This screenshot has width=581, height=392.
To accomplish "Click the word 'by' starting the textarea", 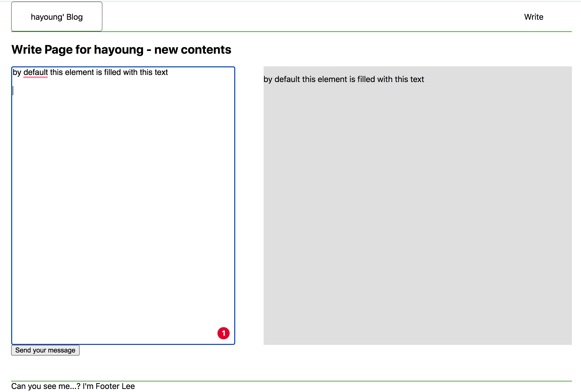I will tap(17, 72).
